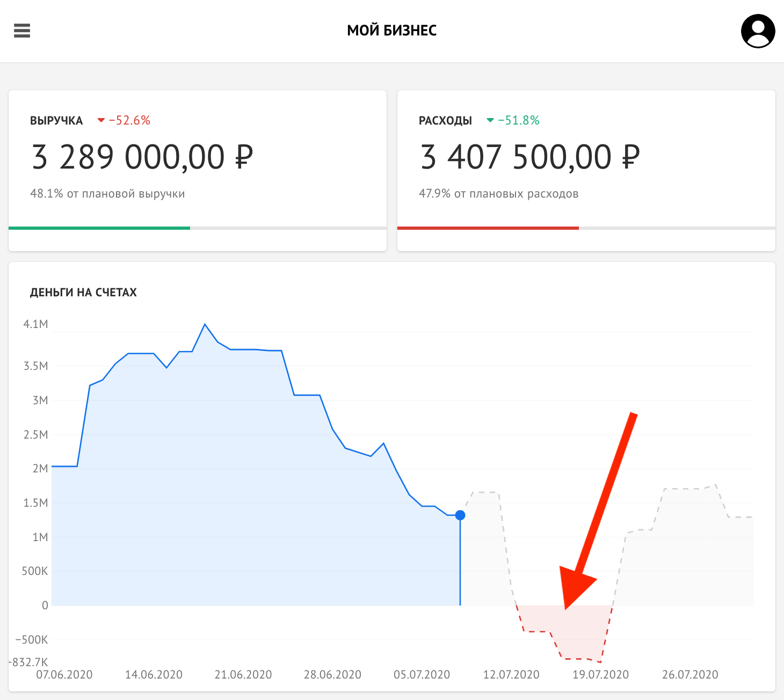Open the hamburger menu
This screenshot has width=784, height=700.
click(22, 31)
